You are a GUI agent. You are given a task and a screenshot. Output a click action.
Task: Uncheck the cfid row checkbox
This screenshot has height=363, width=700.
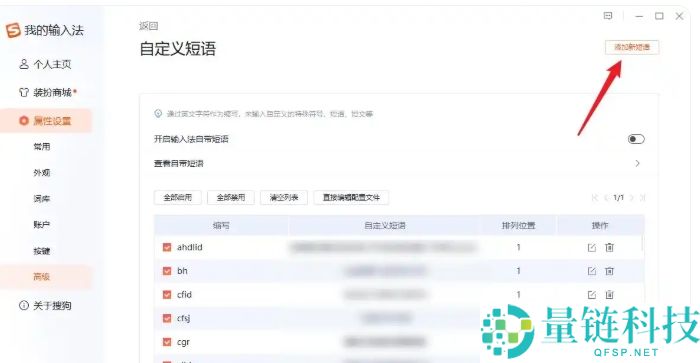(167, 295)
